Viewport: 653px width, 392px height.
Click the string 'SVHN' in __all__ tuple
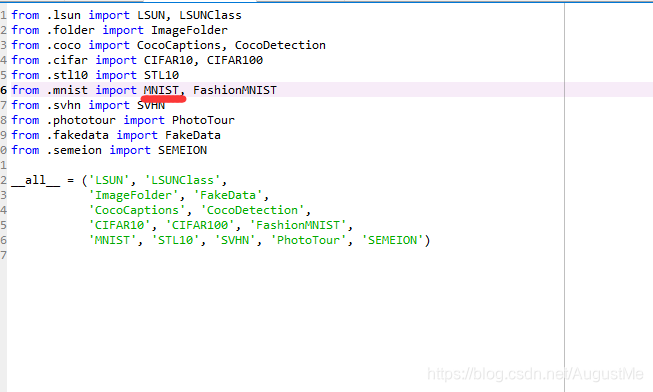[x=235, y=240]
